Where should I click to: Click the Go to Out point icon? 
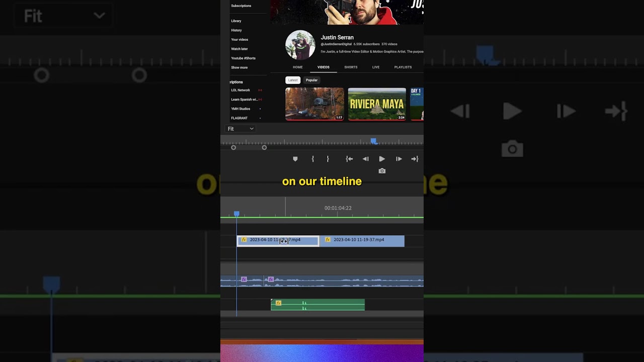coord(415,159)
